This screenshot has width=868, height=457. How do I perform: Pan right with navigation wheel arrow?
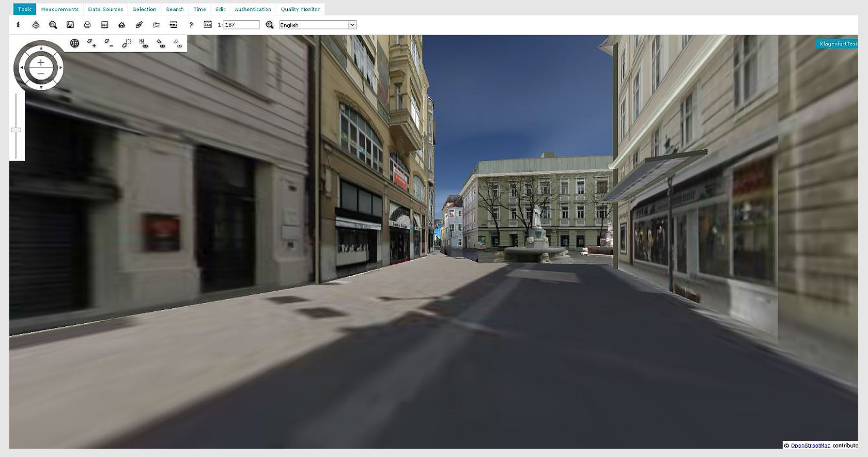coord(60,68)
